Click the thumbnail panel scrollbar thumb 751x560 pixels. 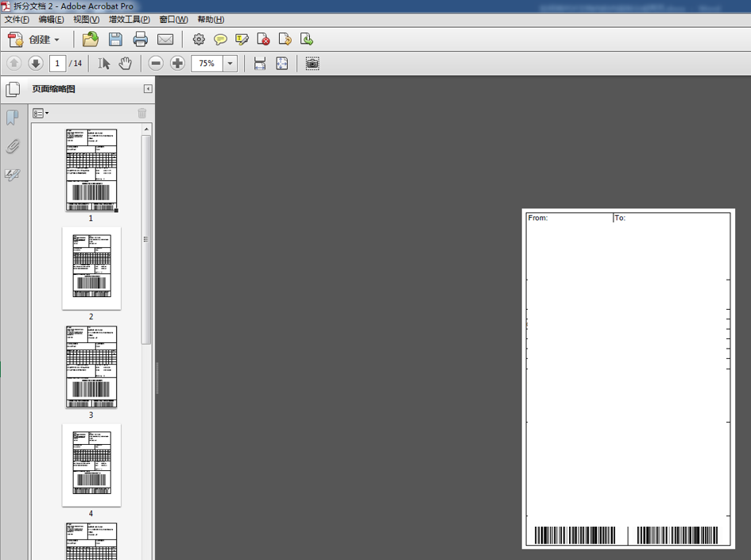(146, 239)
